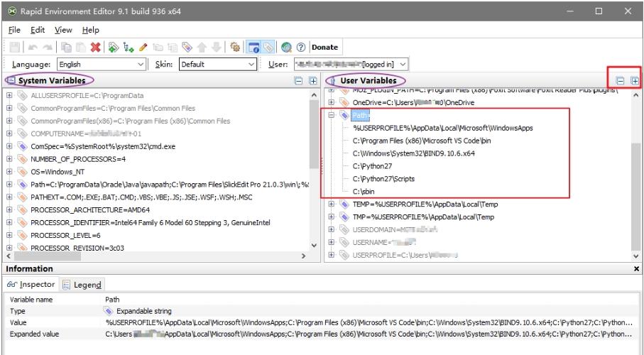Click the globe check-for-updates icon
The image size is (644, 355).
[x=286, y=48]
